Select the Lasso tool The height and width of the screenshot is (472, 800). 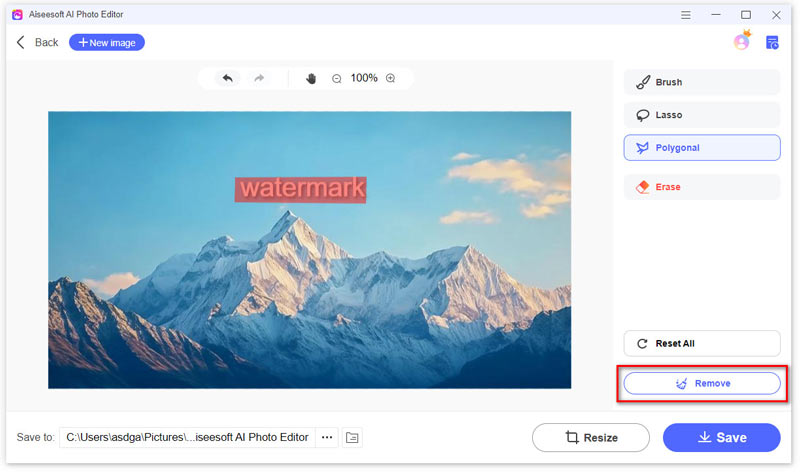pos(702,115)
